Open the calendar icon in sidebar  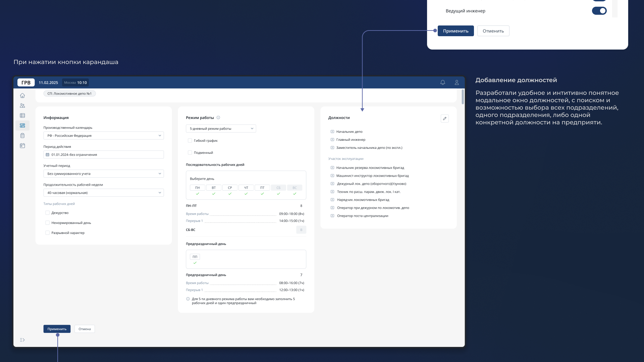click(22, 146)
